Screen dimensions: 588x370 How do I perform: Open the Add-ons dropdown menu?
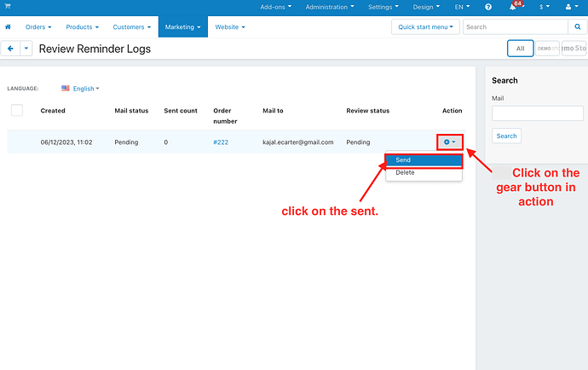coord(276,7)
